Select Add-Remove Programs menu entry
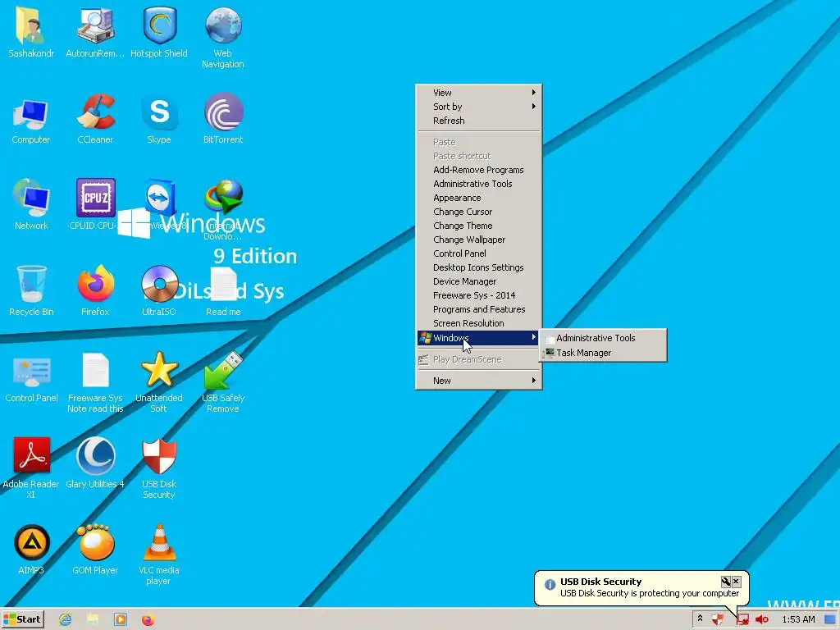840x630 pixels. (x=478, y=170)
